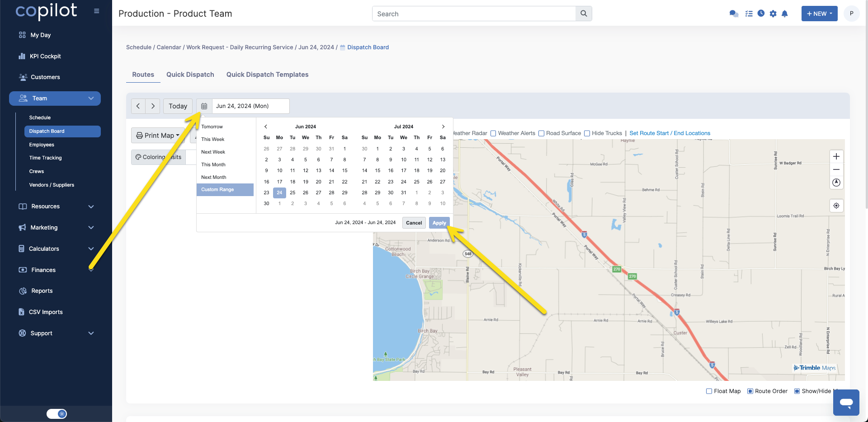The image size is (868, 422).
Task: Open the Quick Dispatch Templates tab
Action: [267, 75]
